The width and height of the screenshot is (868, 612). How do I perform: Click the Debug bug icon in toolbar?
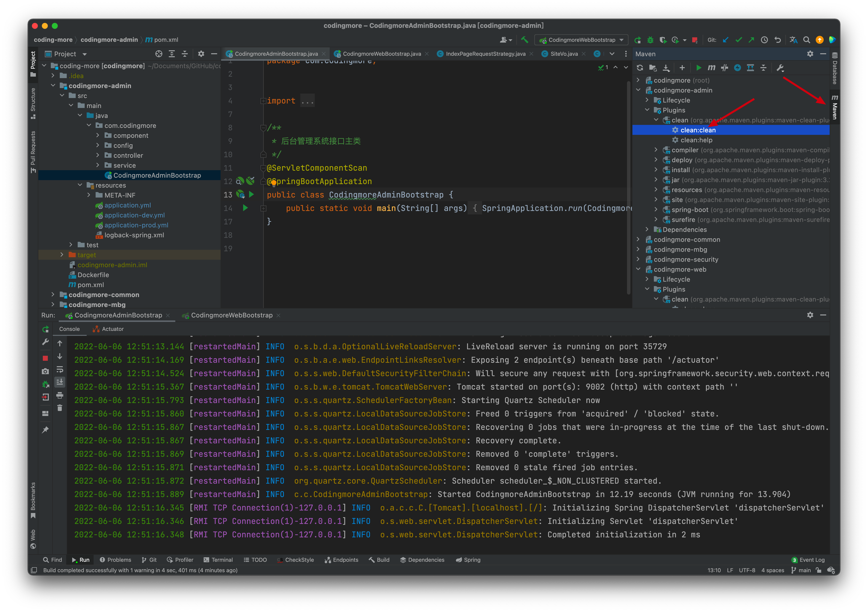coord(650,40)
